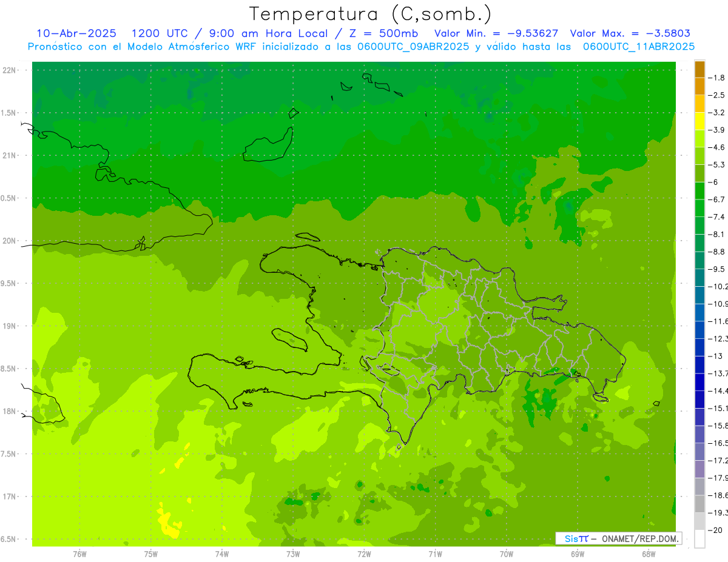Screen dimensions: 728x562
Task: Click the '72W' longitude label
Action: pos(364,554)
